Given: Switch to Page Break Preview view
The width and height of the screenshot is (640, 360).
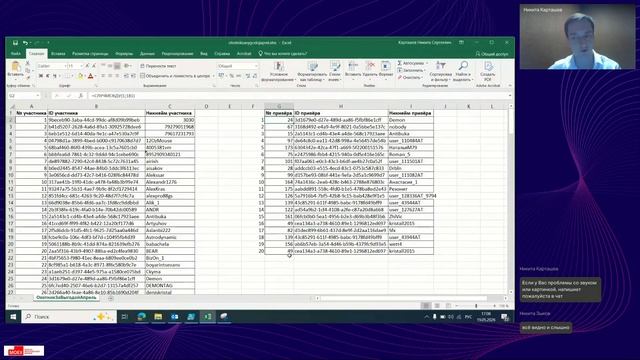Looking at the screenshot, I should tap(449, 306).
